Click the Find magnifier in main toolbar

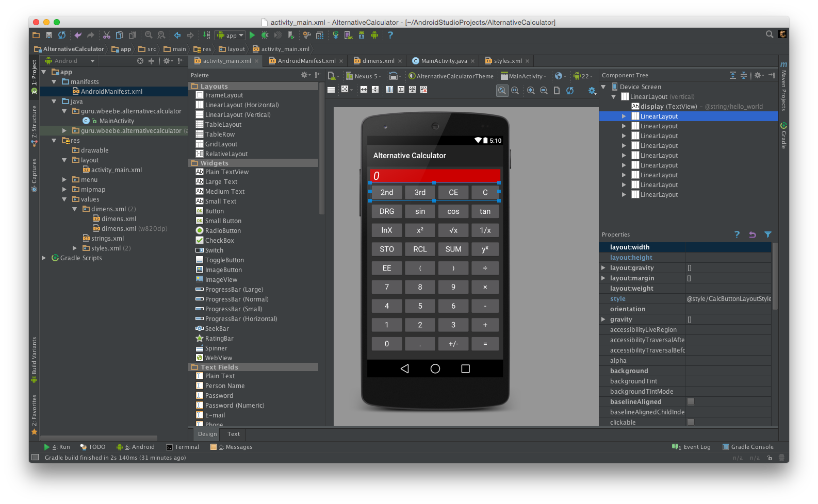click(149, 35)
